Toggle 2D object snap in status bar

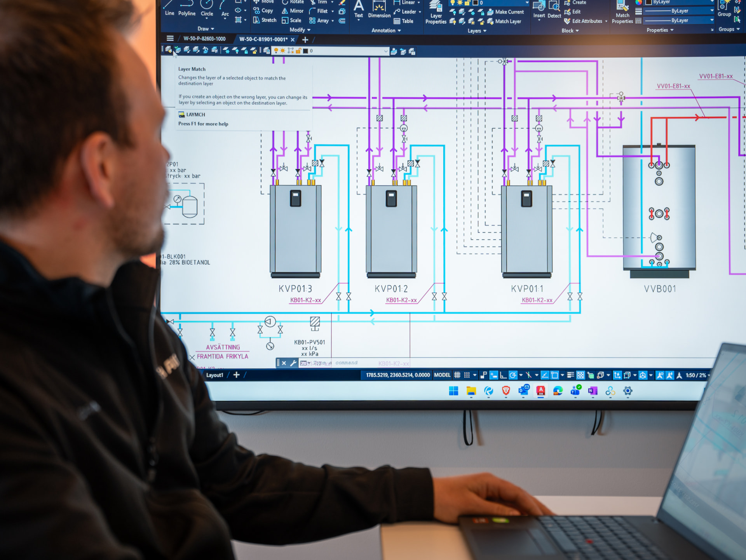click(x=554, y=375)
